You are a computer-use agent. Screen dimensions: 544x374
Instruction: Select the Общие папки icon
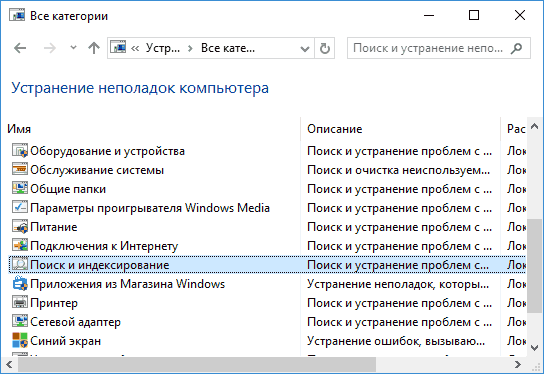tap(20, 188)
